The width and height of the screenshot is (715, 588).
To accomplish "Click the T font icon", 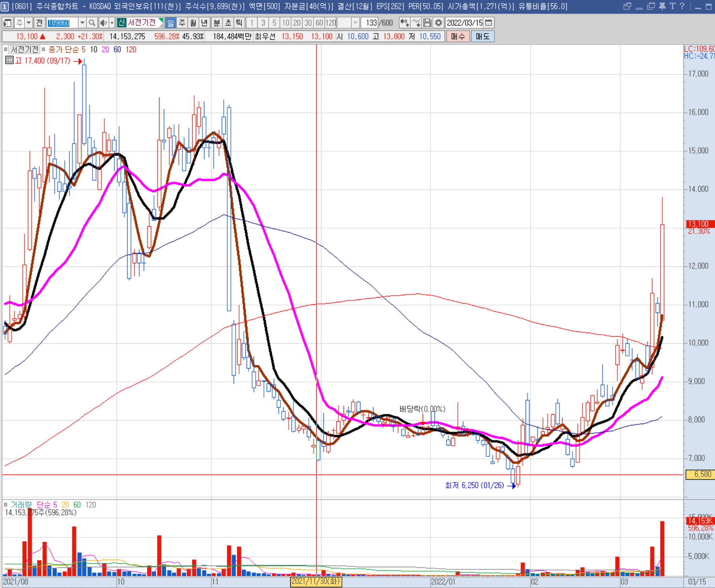I will point(672,6).
